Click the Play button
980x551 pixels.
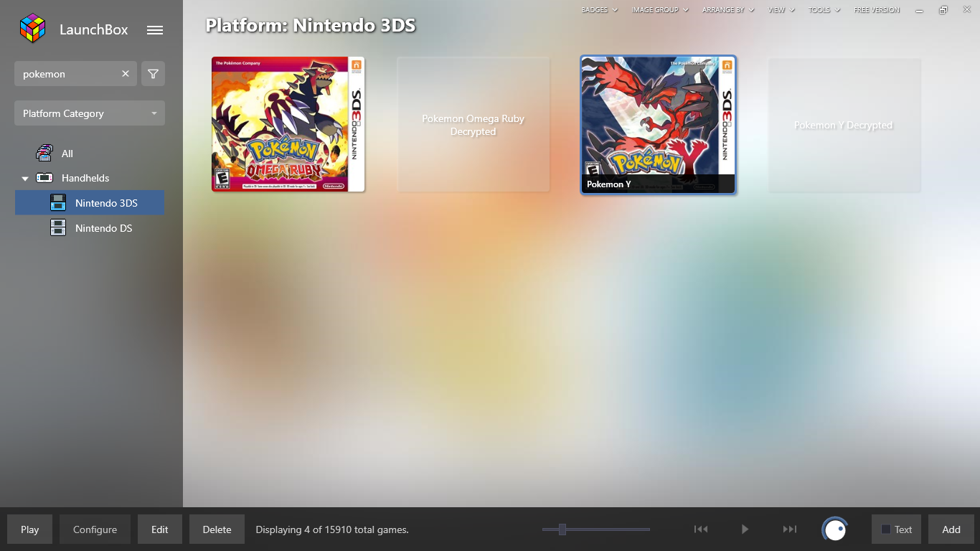tap(29, 529)
